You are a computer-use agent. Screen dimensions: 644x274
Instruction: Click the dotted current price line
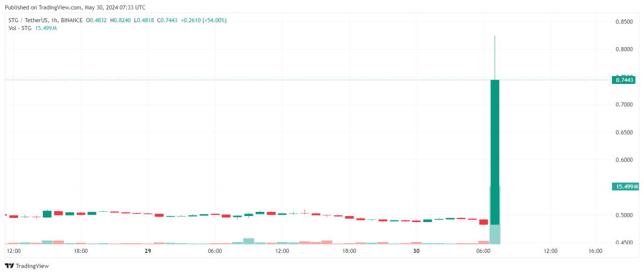click(x=241, y=80)
